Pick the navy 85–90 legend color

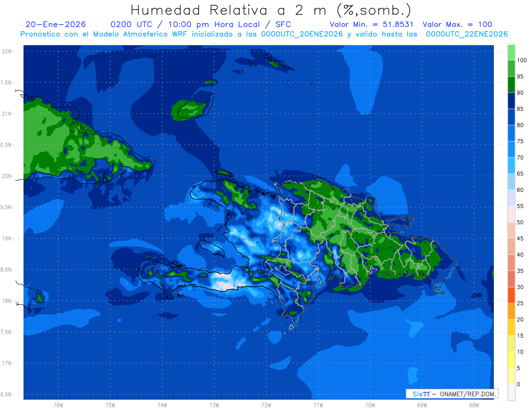(x=511, y=101)
